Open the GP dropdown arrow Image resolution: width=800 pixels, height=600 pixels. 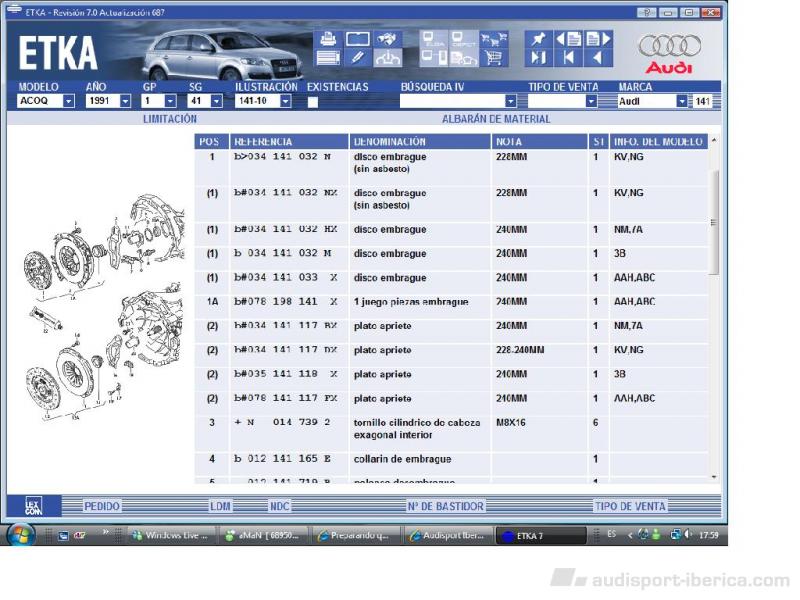(x=170, y=101)
